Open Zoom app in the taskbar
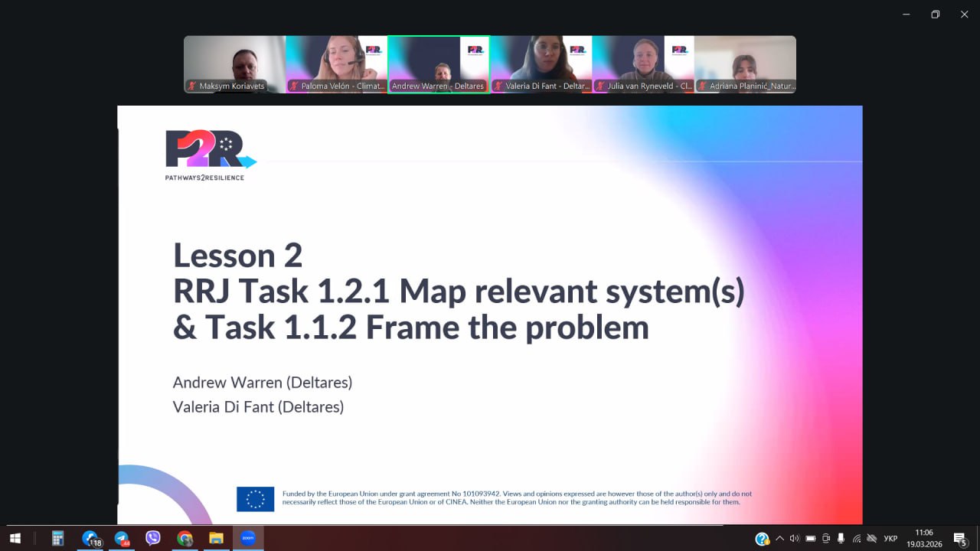The height and width of the screenshot is (551, 980). pyautogui.click(x=248, y=539)
